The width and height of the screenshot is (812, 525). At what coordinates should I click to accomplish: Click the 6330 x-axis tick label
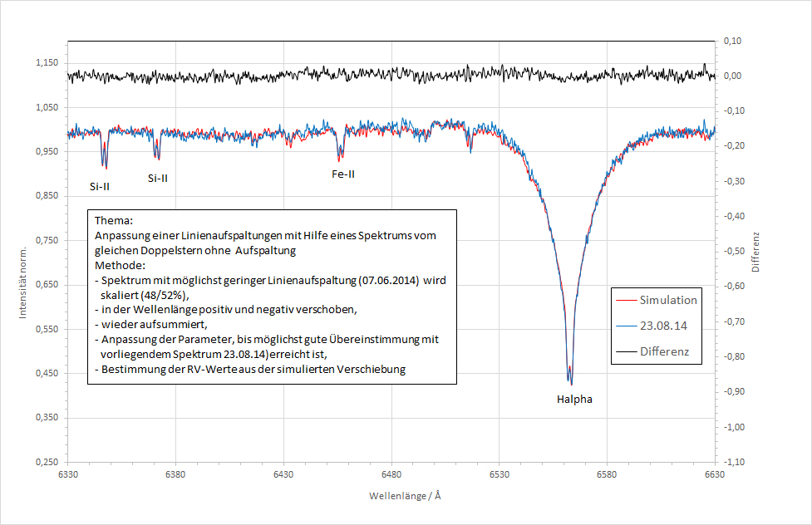68,473
